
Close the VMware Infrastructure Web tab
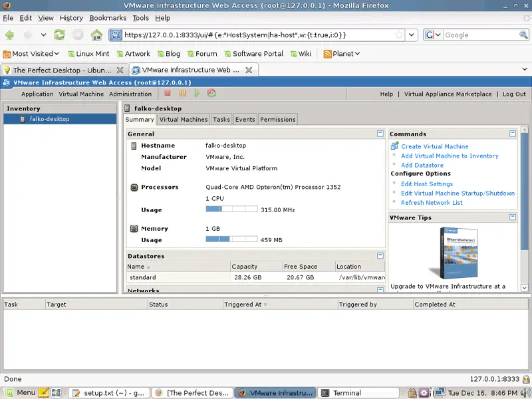click(x=249, y=70)
